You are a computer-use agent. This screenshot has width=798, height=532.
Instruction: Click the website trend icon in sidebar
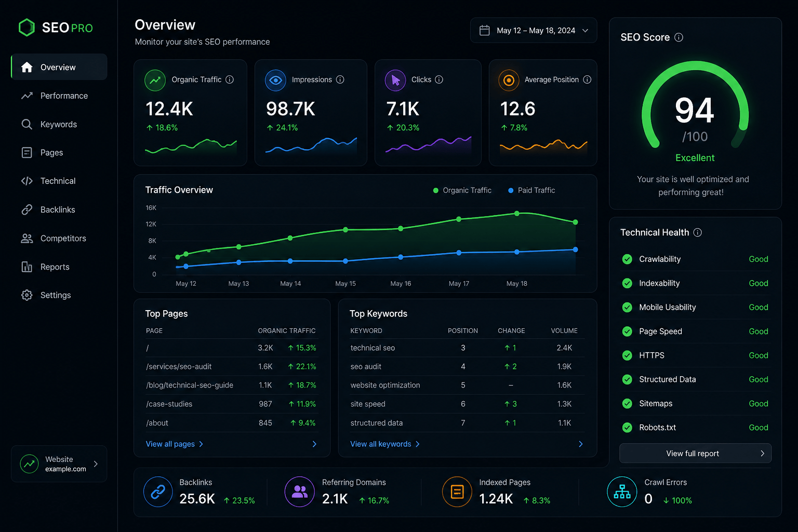[x=30, y=464]
